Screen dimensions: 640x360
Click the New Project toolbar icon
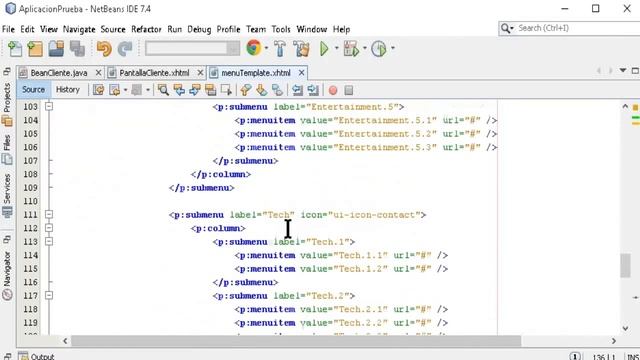(35, 49)
